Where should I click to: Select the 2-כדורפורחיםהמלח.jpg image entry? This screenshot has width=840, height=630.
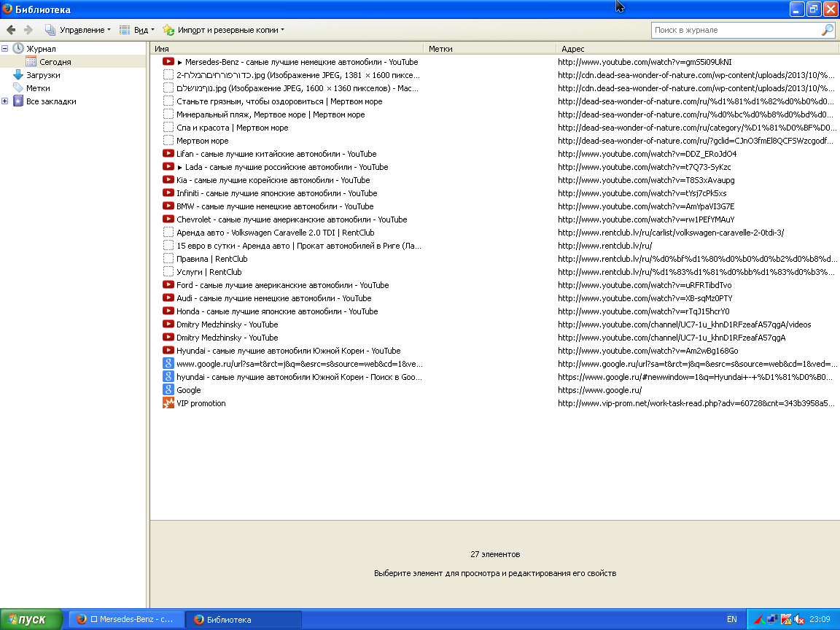[297, 75]
